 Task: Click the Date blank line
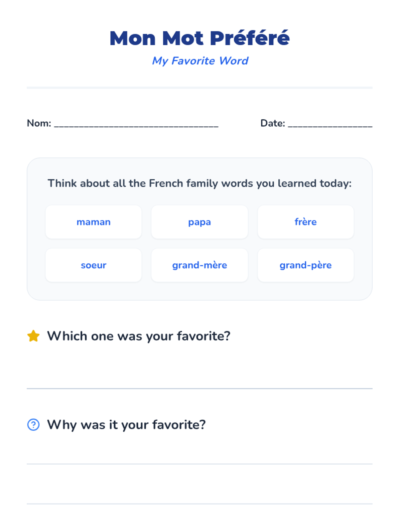pos(330,125)
